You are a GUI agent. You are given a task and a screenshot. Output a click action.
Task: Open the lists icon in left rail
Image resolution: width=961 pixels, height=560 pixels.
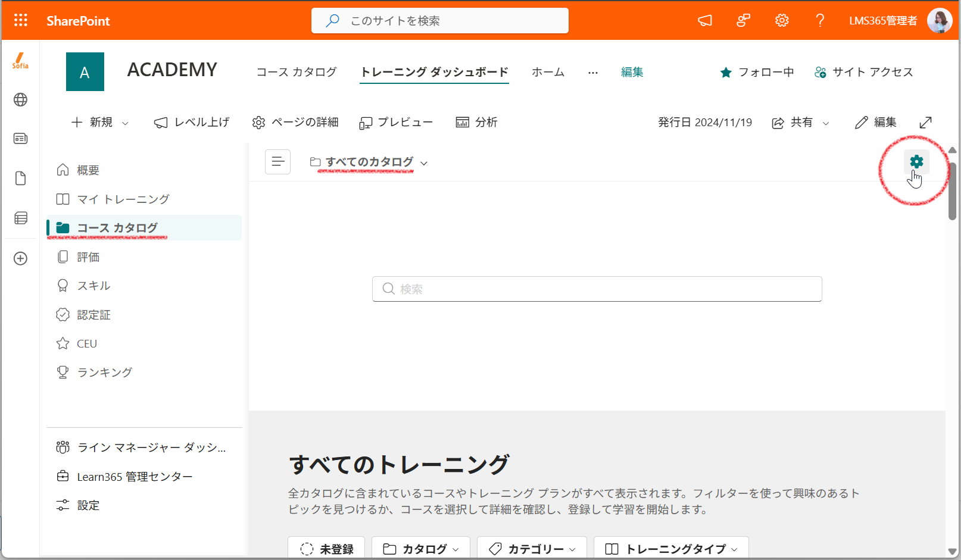21,218
